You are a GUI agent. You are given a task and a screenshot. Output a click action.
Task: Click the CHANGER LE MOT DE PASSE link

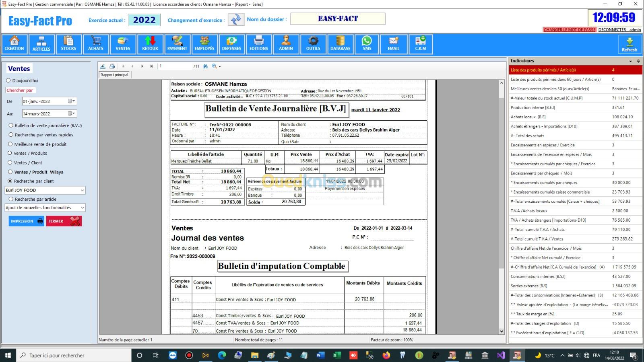pos(569,30)
